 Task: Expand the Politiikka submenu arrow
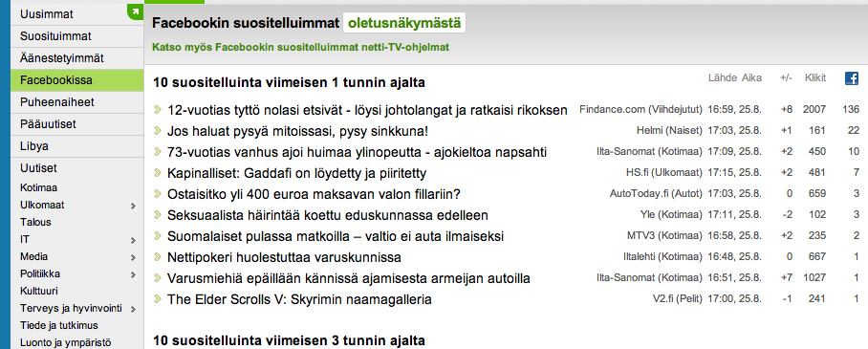click(133, 274)
